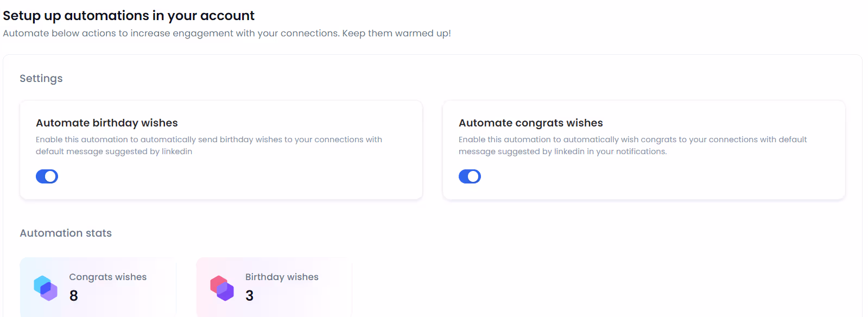Click the blue cube icon in Automation stats
The width and height of the screenshot is (868, 317).
pyautogui.click(x=46, y=289)
